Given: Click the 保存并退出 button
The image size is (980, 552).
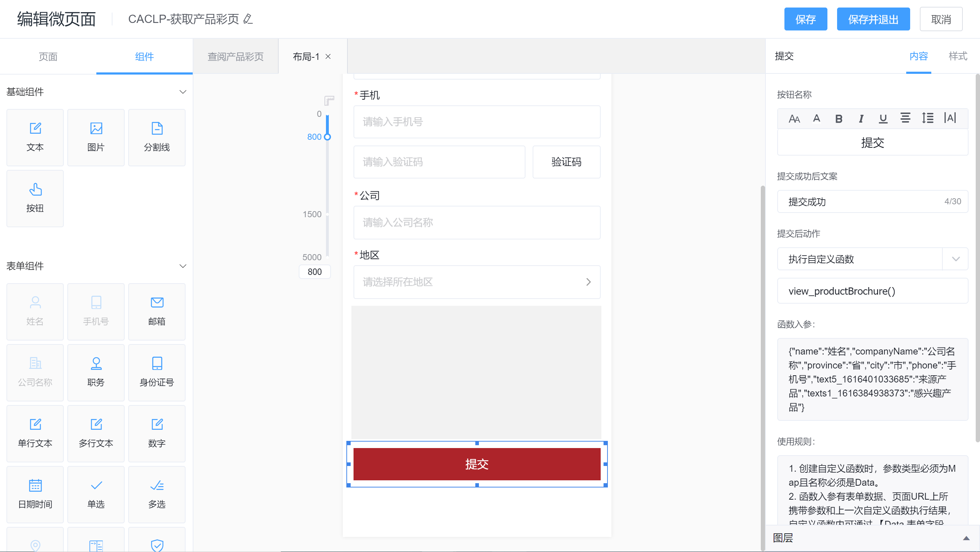Looking at the screenshot, I should tap(873, 19).
